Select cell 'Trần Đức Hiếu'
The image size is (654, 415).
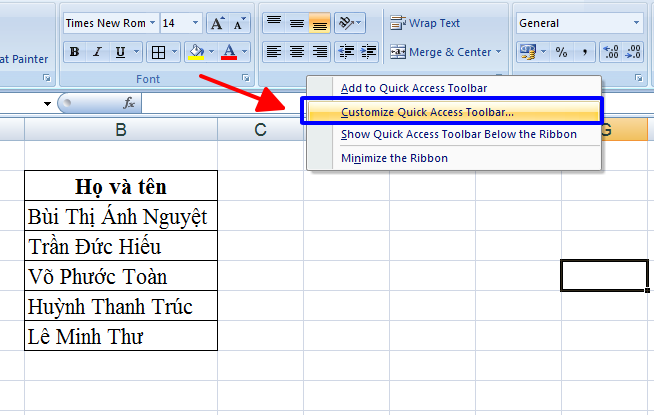(121, 246)
